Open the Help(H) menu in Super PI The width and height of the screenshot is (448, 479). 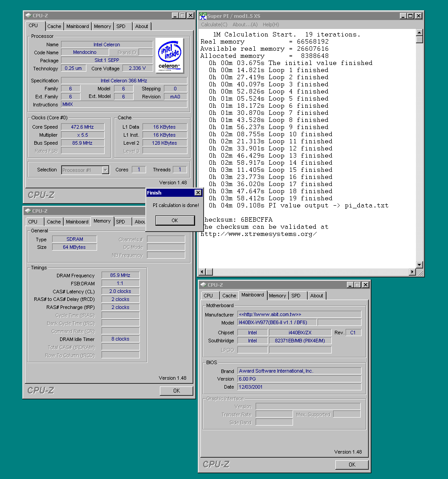pos(271,24)
